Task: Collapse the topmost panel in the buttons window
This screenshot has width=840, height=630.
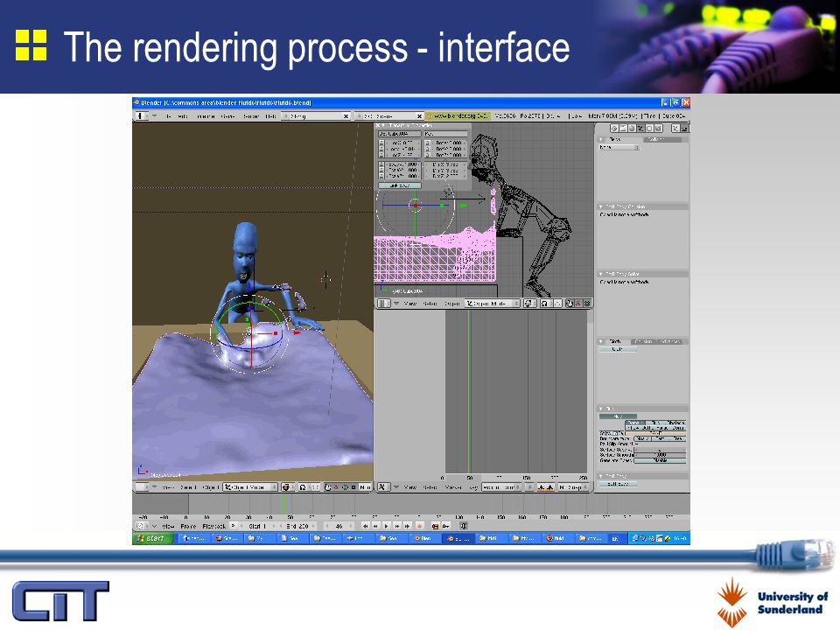Action: pos(600,139)
